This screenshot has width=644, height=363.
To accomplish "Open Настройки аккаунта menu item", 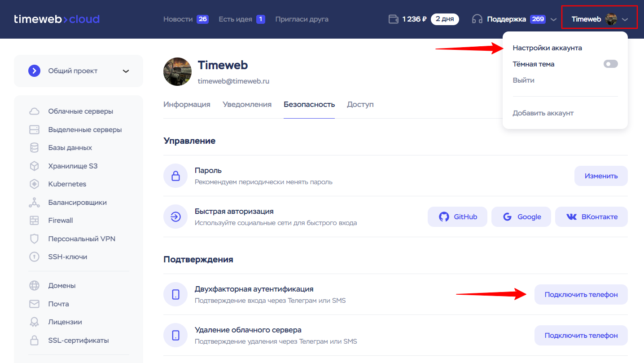I will coord(547,48).
